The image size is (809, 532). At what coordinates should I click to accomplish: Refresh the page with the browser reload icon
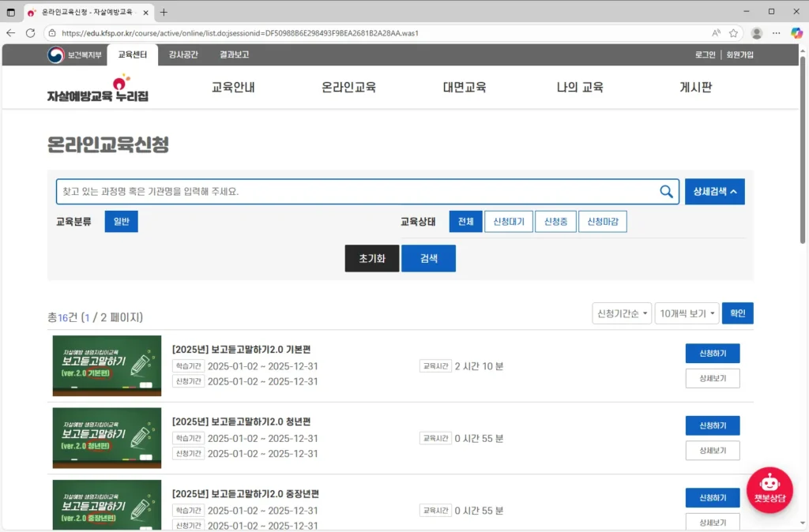tap(31, 33)
